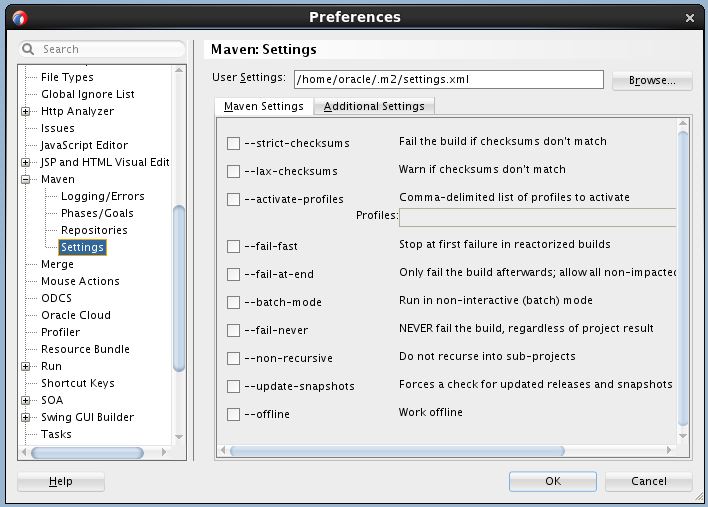This screenshot has height=507, width=708.
Task: Expand the SOA tree node
Action: (27, 401)
